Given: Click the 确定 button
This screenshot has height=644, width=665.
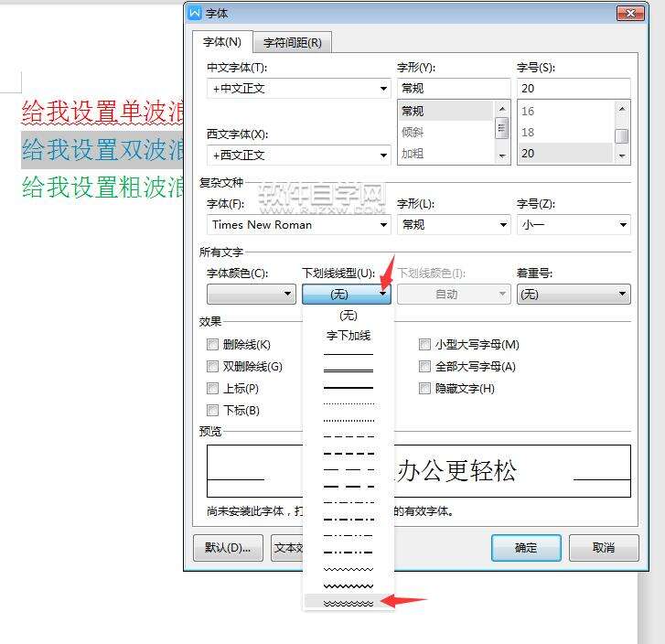Looking at the screenshot, I should [x=526, y=548].
